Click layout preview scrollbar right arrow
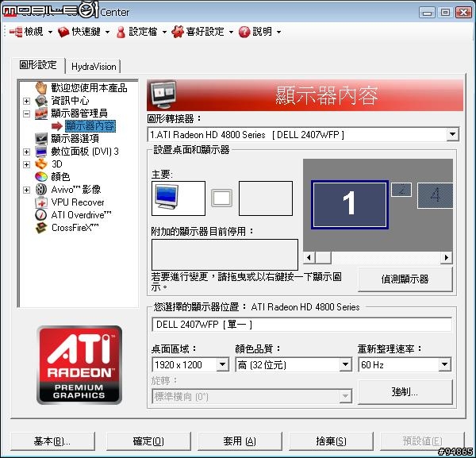This screenshot has height=458, width=476. click(446, 257)
